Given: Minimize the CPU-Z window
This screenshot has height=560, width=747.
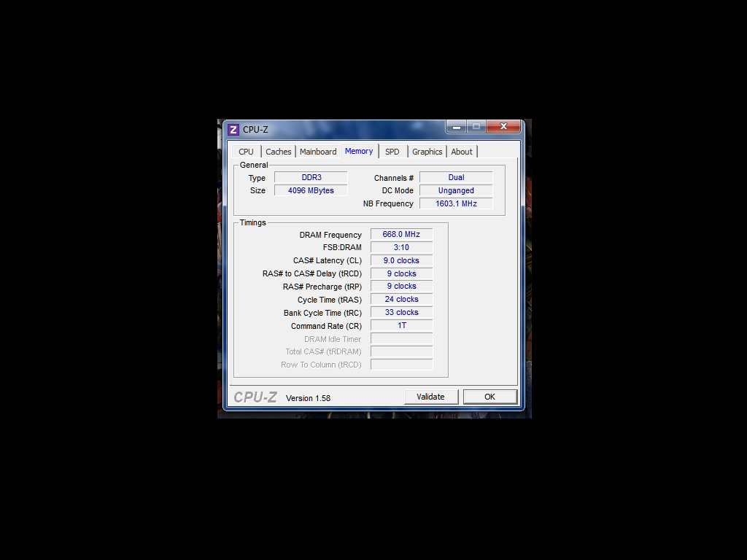Looking at the screenshot, I should tap(457, 127).
